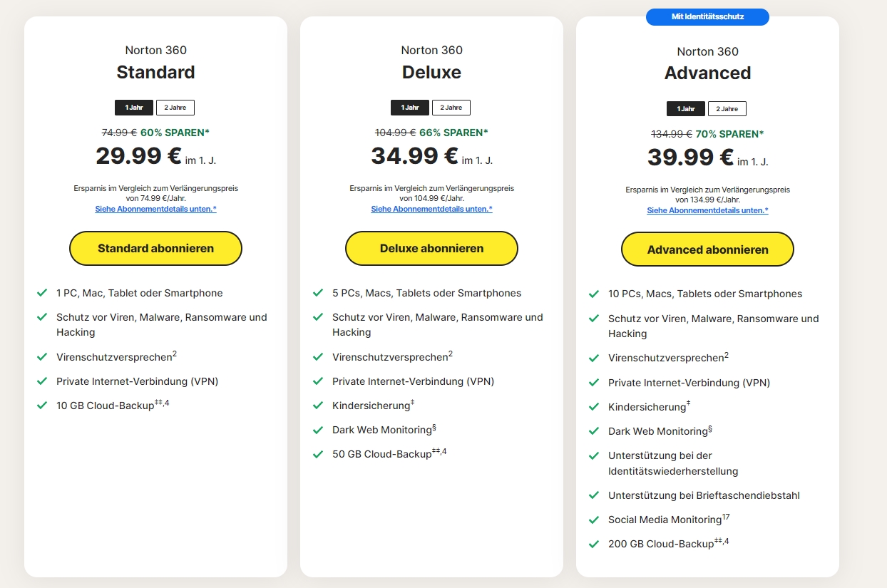Screen dimensions: 887x588
Task: Click checkmark next to Social Media Monitoring
Action: (x=594, y=520)
